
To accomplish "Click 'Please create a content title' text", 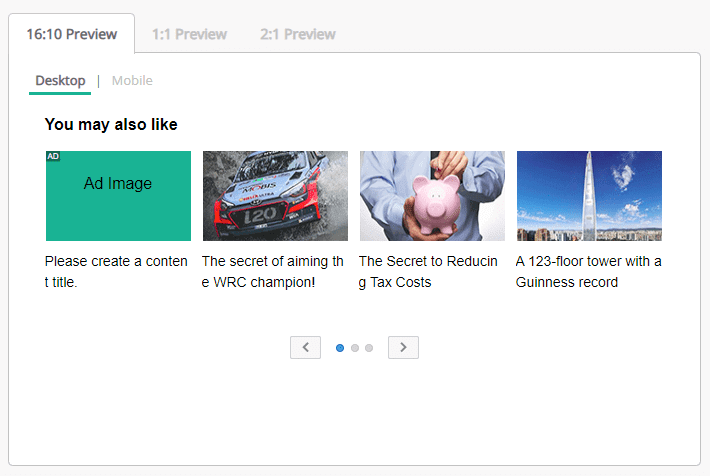I will (x=116, y=272).
